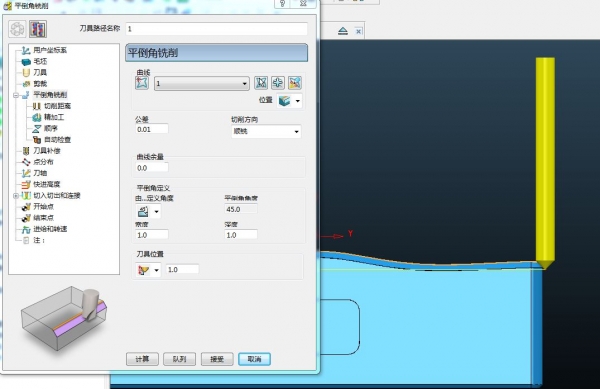
Task: Click the 位置 position cube icon
Action: 285,101
